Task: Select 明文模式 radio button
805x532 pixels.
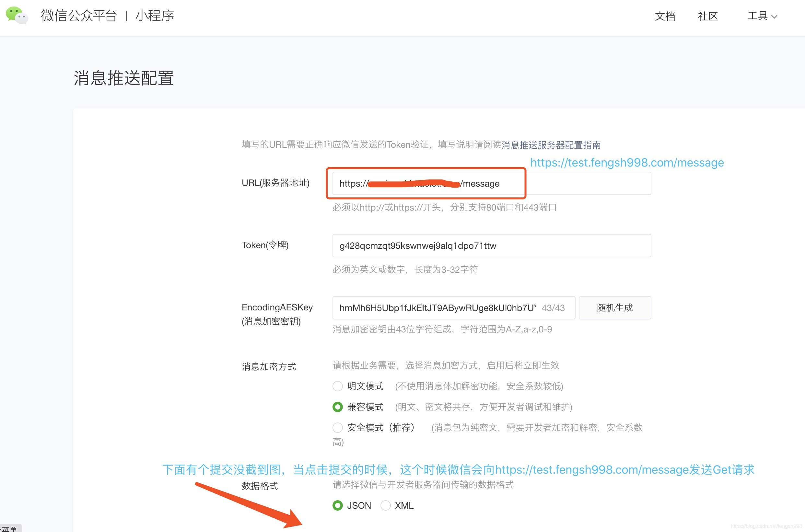Action: [x=338, y=386]
